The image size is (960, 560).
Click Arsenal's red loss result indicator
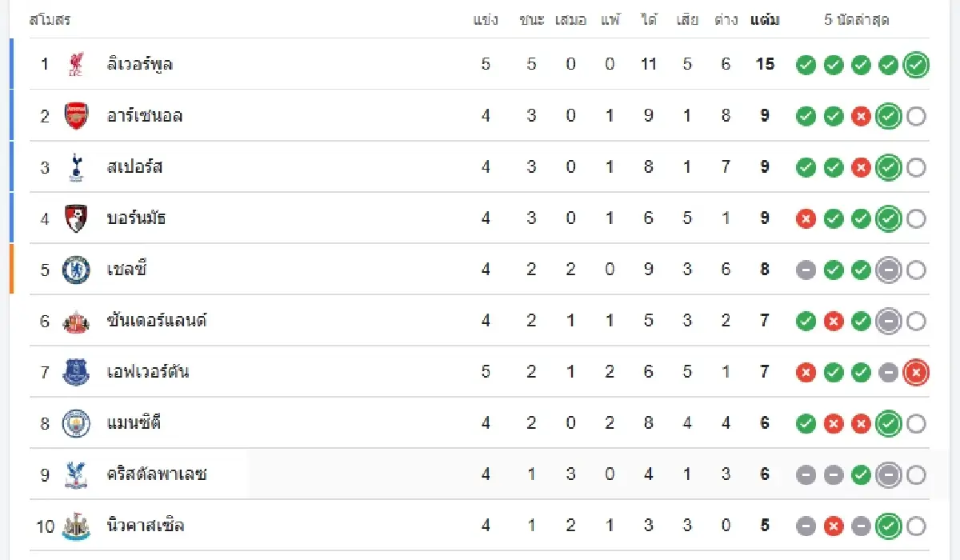tap(861, 116)
